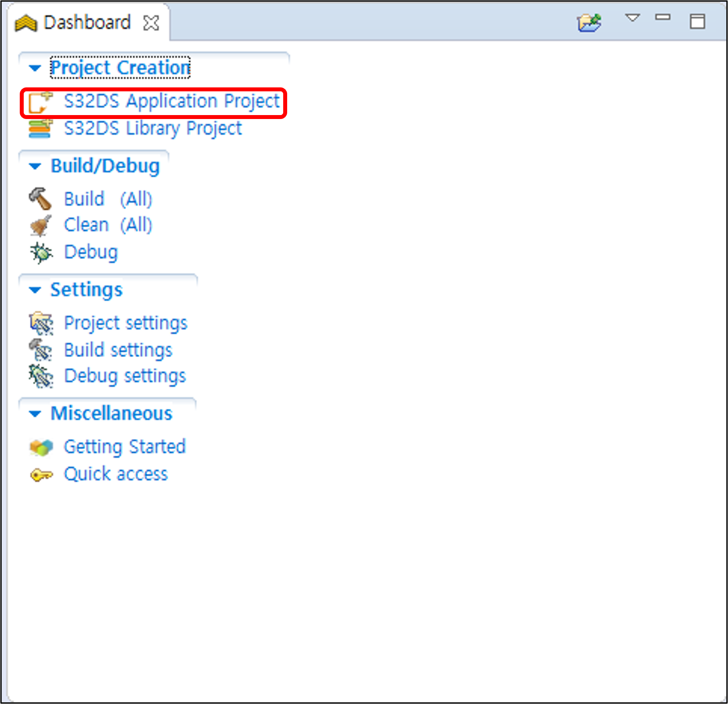Click the Dashboard tab chevron icon

tap(25, 23)
